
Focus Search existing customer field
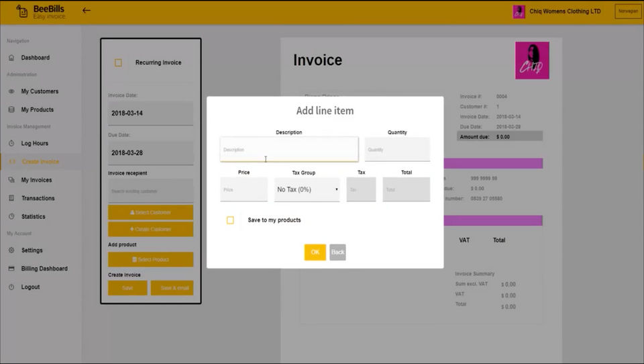151,191
